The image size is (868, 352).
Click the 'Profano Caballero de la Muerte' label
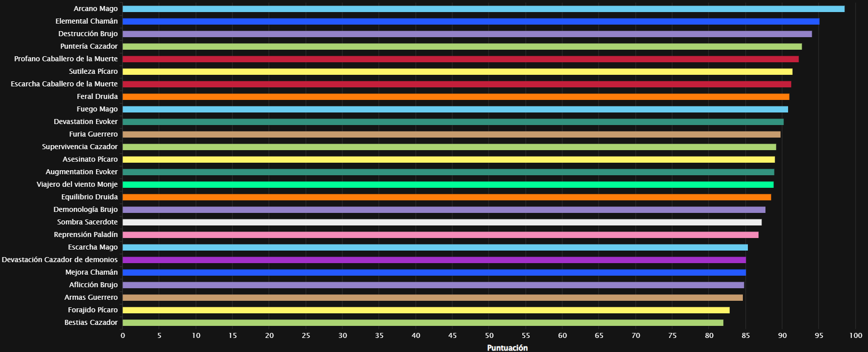pyautogui.click(x=66, y=59)
